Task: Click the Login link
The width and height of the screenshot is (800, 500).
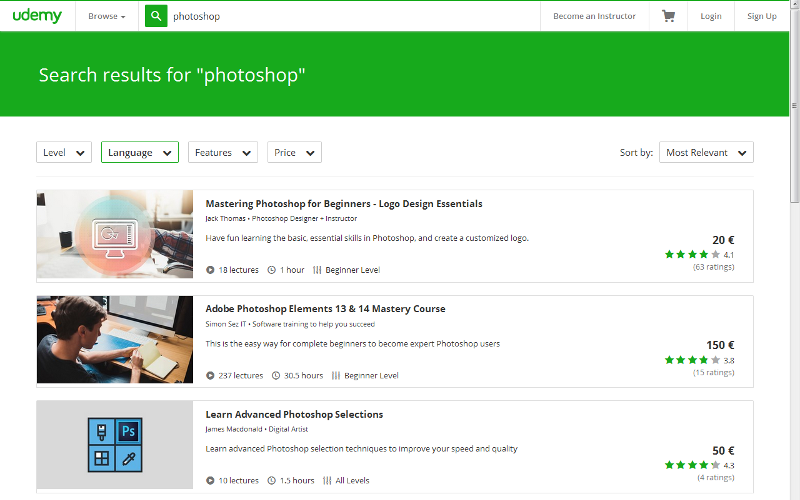Action: 711,16
